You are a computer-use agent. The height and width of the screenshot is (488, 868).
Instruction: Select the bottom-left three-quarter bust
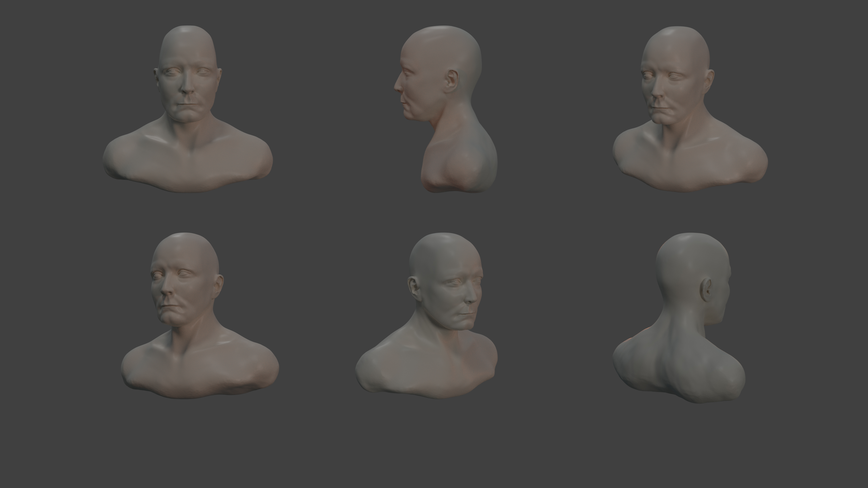199,317
